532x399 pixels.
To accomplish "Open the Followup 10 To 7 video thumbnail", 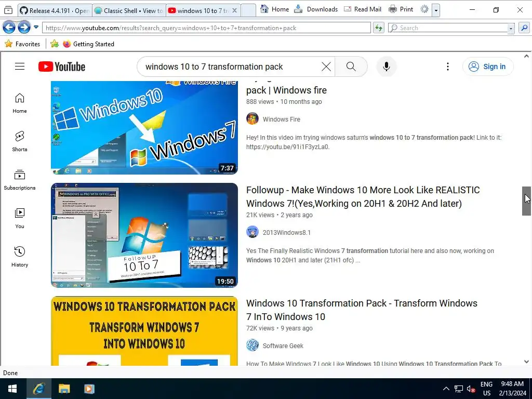I will click(144, 235).
